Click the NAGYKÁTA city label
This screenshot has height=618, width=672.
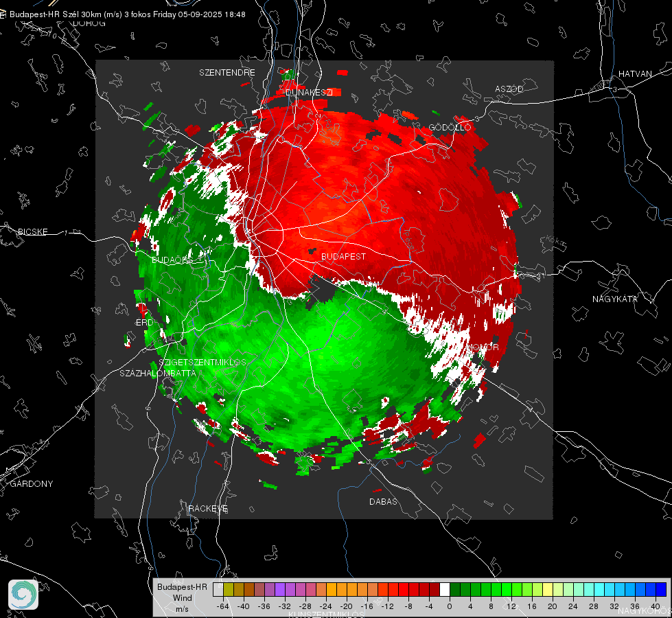click(615, 299)
